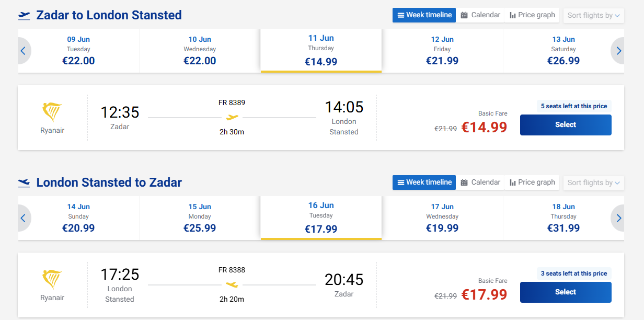The height and width of the screenshot is (320, 644).
Task: Open Sort flights by dropdown for outbound flights
Action: click(x=594, y=15)
